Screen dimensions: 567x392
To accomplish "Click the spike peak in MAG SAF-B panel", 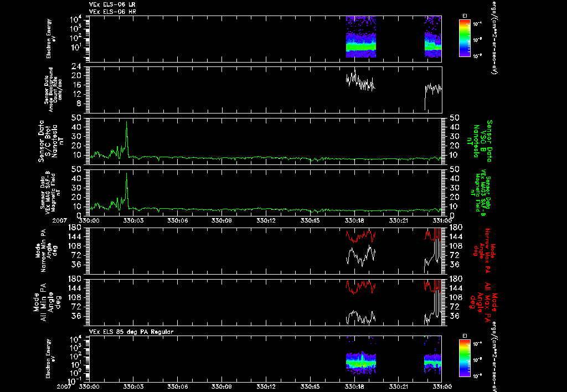I will tap(127, 174).
